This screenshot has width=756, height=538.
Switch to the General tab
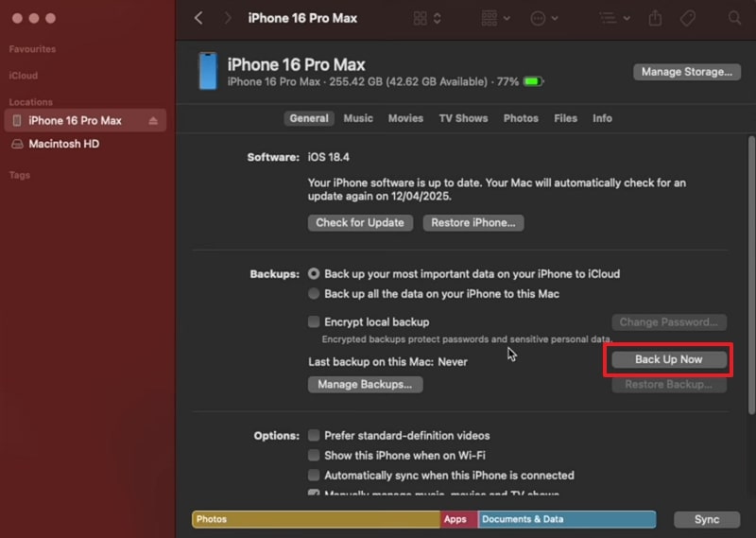[309, 118]
